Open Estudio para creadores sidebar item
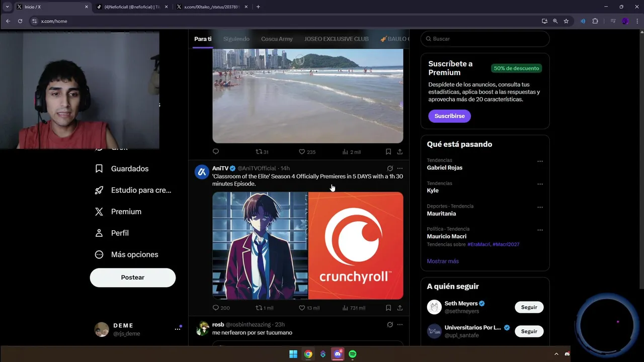The width and height of the screenshot is (644, 362). 133,190
